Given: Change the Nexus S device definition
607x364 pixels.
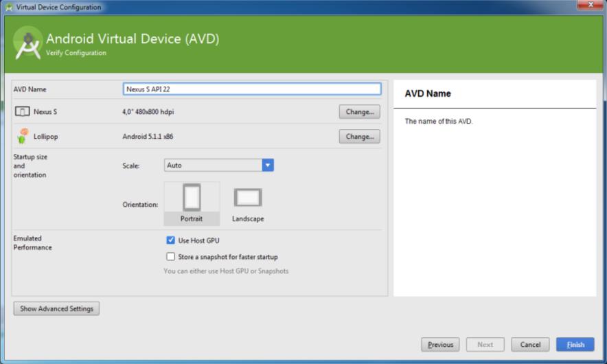Looking at the screenshot, I should click(359, 111).
